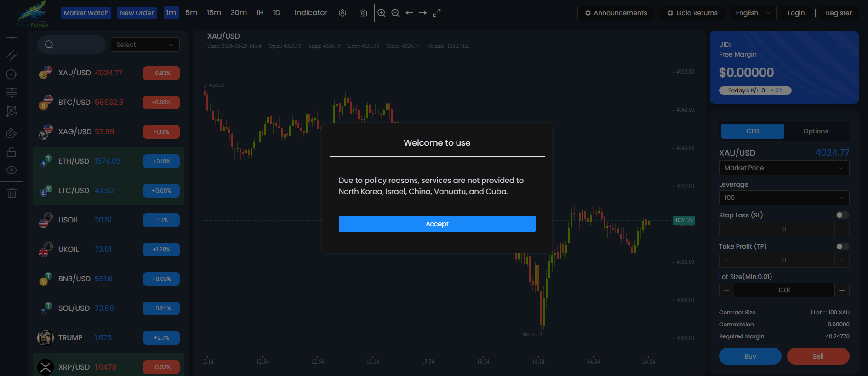The height and width of the screenshot is (376, 868).
Task: Open the Leverage 100 dropdown
Action: (x=784, y=198)
